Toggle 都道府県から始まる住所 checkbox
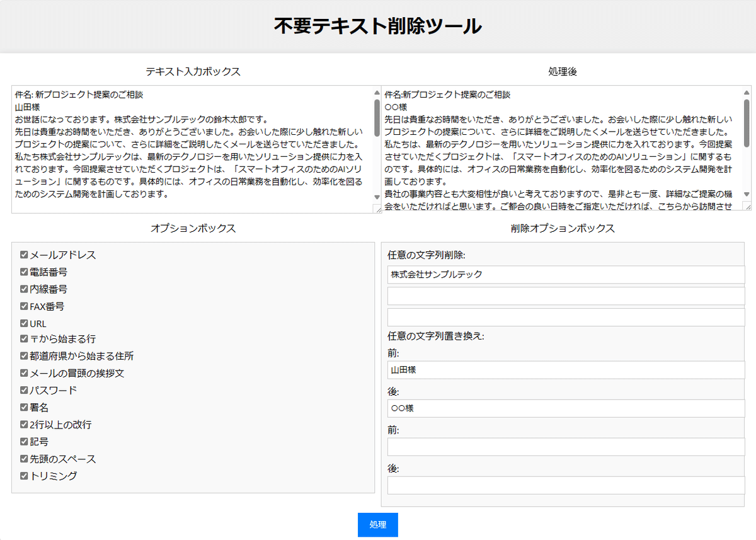 pos(24,355)
